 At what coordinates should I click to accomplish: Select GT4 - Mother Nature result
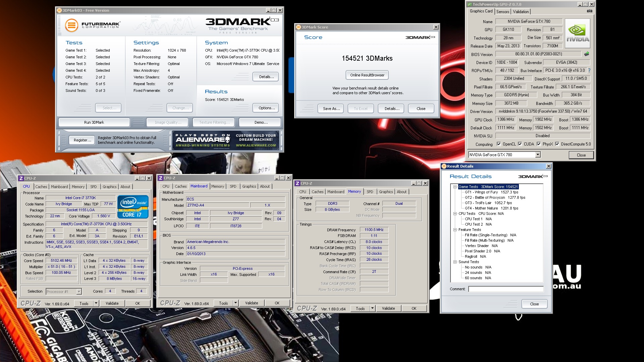[491, 208]
